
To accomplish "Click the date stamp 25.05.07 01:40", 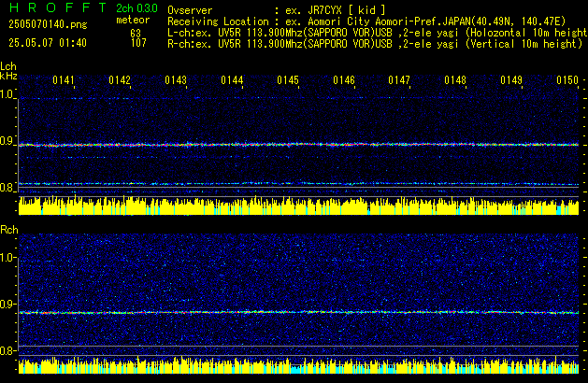I will [x=48, y=43].
